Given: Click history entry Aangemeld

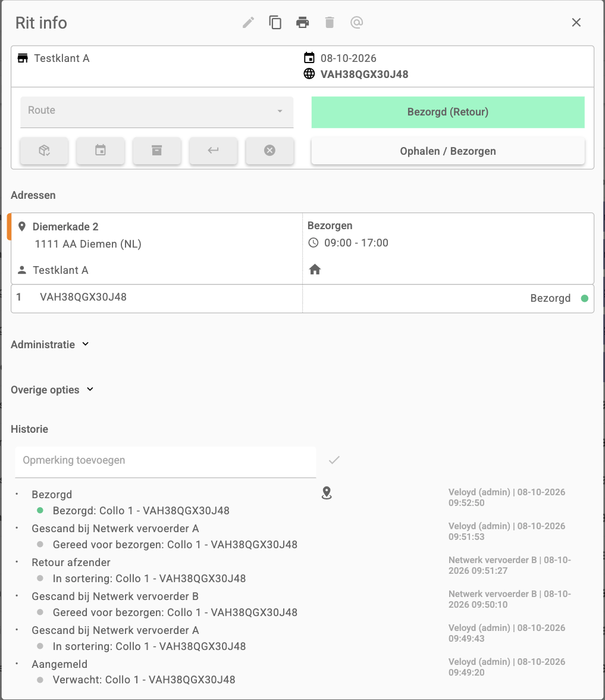Looking at the screenshot, I should pyautogui.click(x=59, y=664).
